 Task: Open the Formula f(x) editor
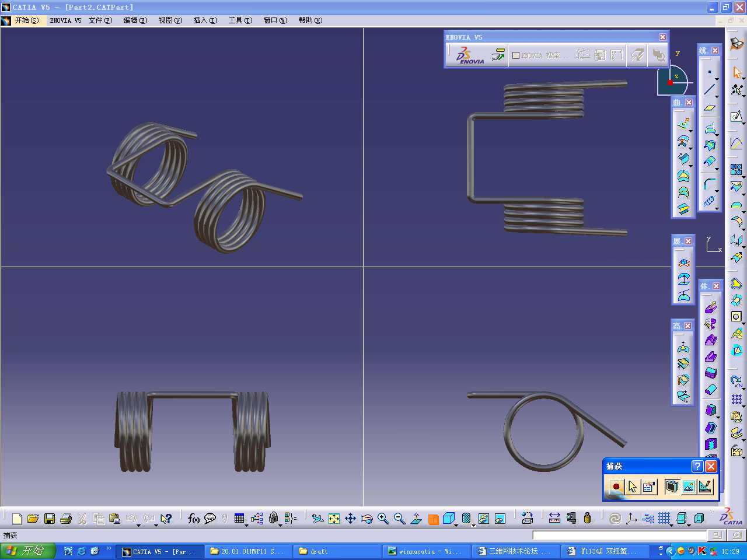click(x=194, y=519)
